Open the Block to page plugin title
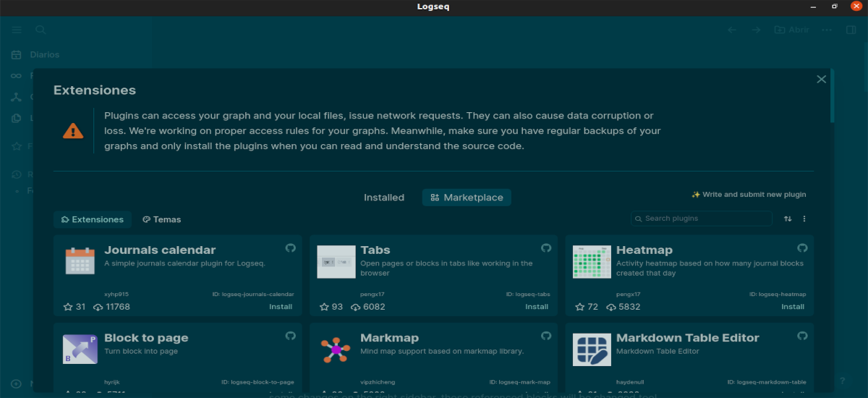The width and height of the screenshot is (868, 398). click(146, 338)
